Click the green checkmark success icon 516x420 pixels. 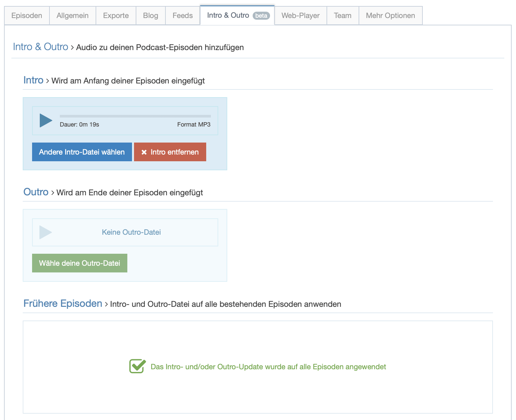pyautogui.click(x=137, y=366)
